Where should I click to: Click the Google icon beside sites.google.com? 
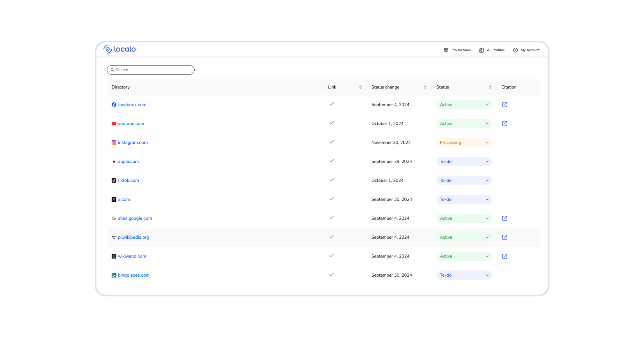(114, 218)
